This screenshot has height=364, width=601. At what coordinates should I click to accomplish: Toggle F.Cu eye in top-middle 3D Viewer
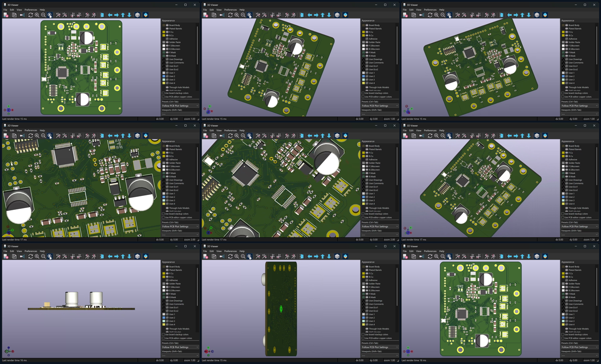(367, 32)
